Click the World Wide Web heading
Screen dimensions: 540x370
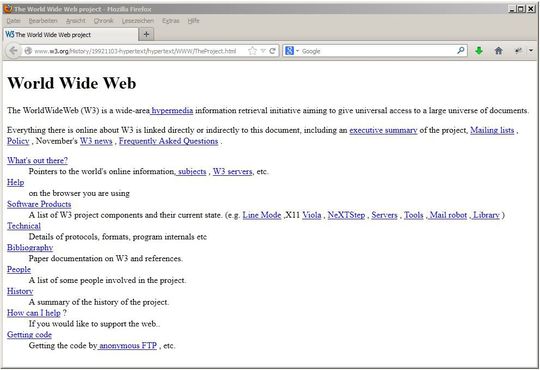coord(72,83)
